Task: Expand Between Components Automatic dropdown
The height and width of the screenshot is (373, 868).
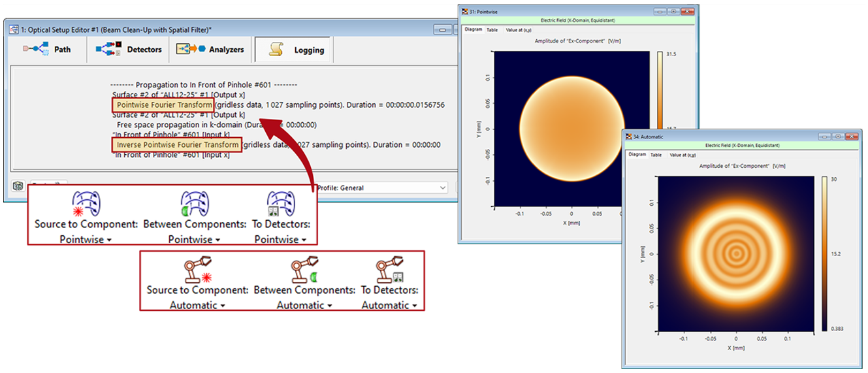Action: coord(304,305)
